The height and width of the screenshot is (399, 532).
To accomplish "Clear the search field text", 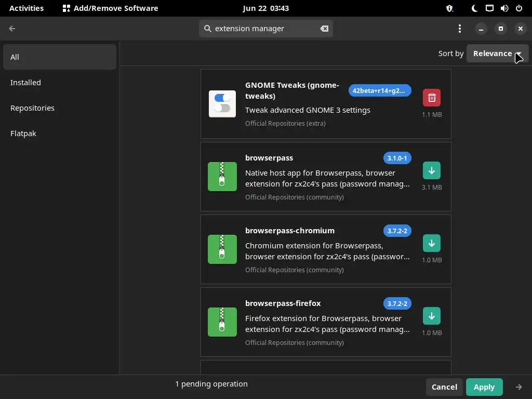I will pos(324,29).
